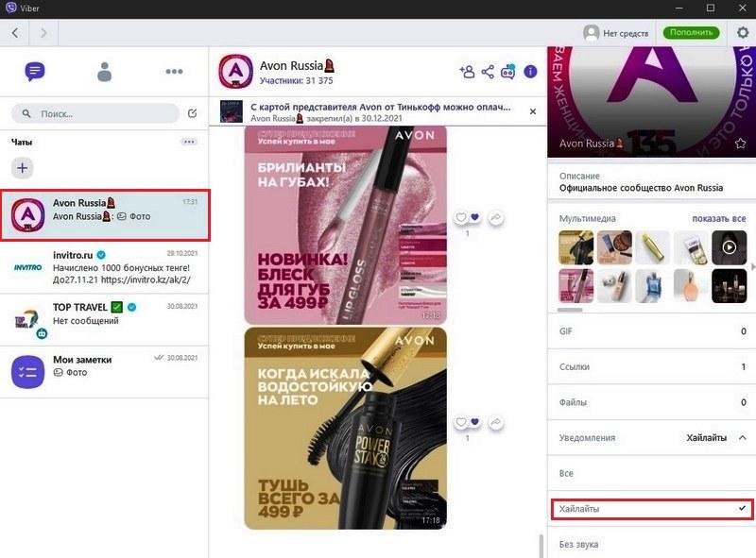This screenshot has height=558, width=756.
Task: Click показать все media link
Action: tap(719, 218)
